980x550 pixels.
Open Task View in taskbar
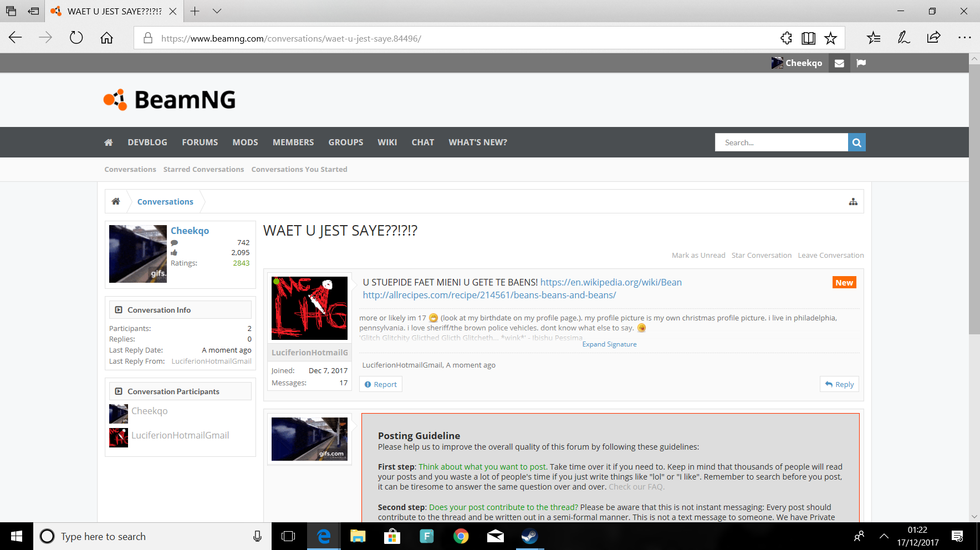click(288, 536)
